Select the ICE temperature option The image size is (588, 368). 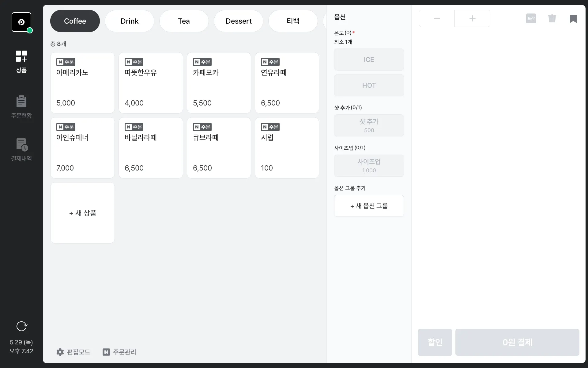(x=369, y=59)
